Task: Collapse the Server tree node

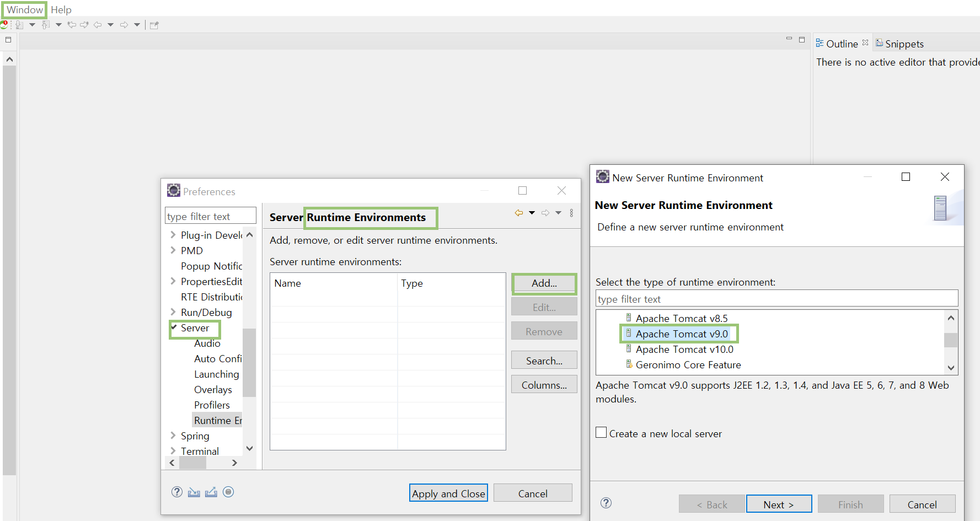Action: [174, 327]
